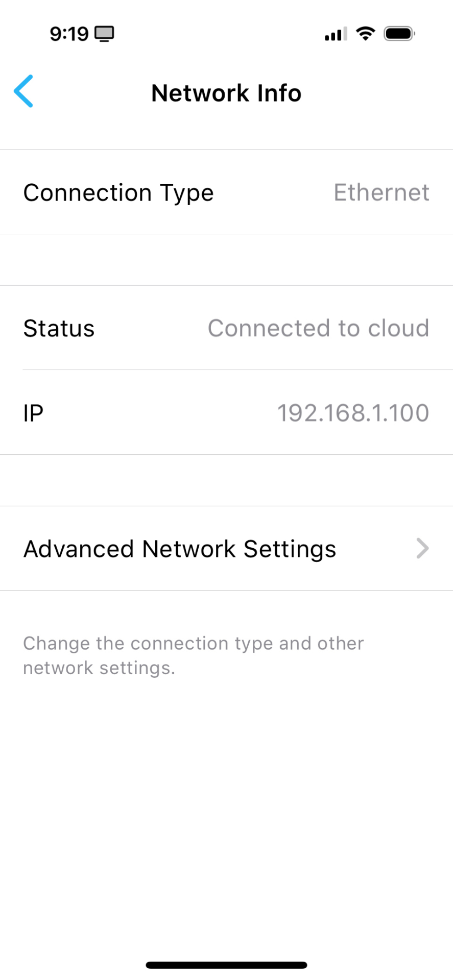
Task: Tap the Ethernet connection value
Action: point(382,192)
